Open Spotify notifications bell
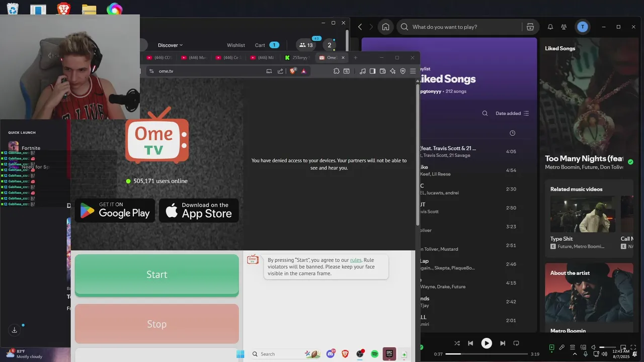The height and width of the screenshot is (362, 644). click(x=550, y=27)
